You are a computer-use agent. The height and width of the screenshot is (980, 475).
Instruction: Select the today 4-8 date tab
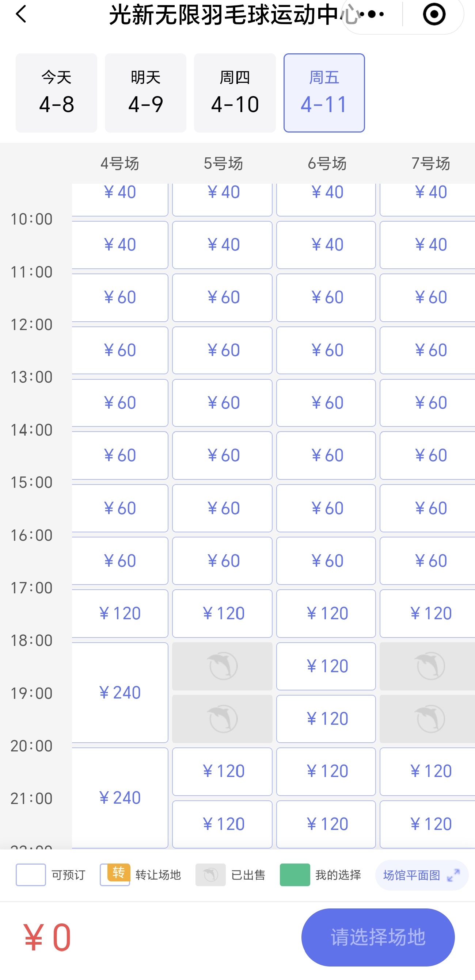pos(56,93)
